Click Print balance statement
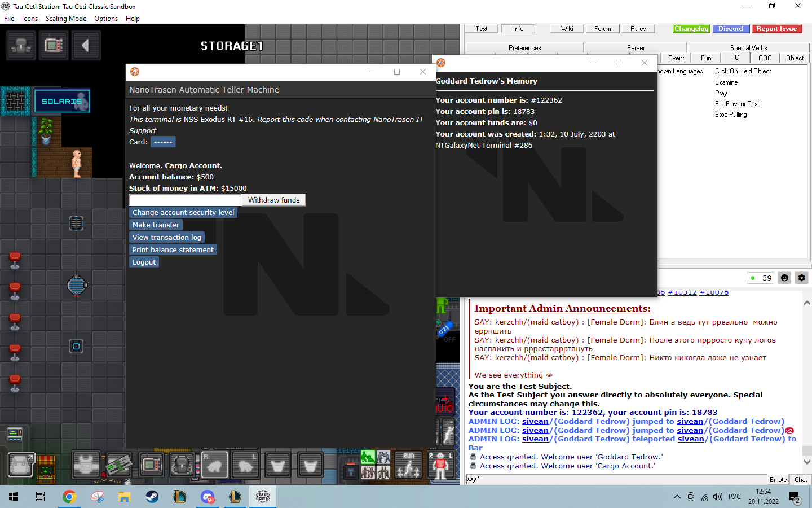812x508 pixels. [x=173, y=249]
